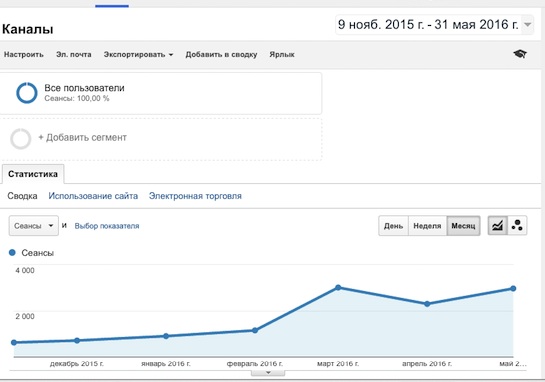Click the first chart data point in ноябрь
545x382 pixels.
click(x=14, y=343)
